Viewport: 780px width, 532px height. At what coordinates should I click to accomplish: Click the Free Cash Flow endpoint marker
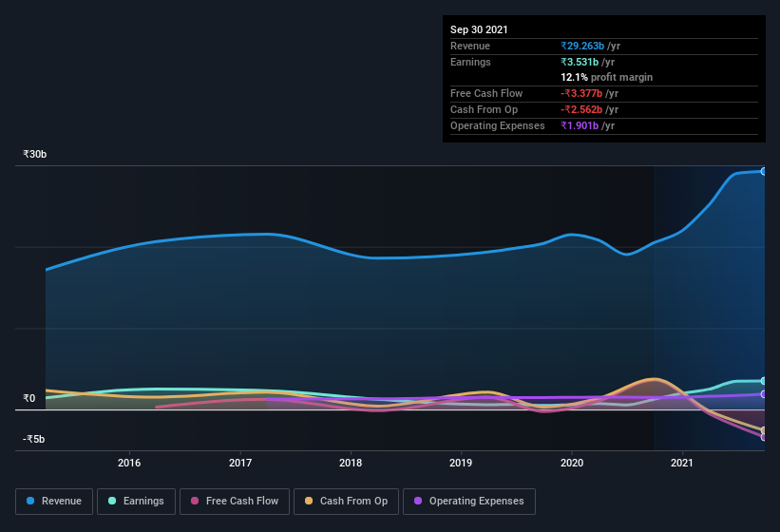point(763,437)
